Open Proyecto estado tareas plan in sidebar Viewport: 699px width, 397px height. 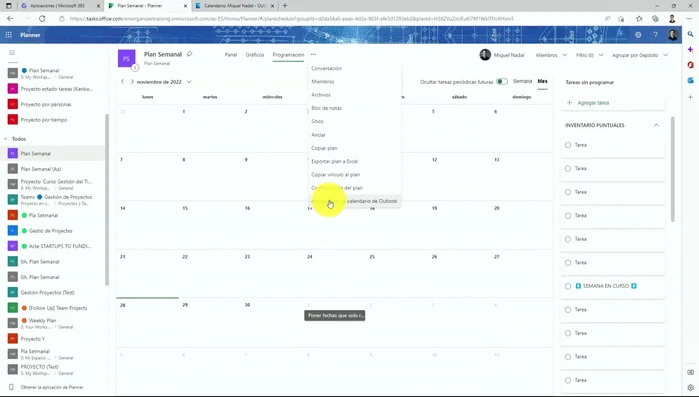[x=53, y=89]
